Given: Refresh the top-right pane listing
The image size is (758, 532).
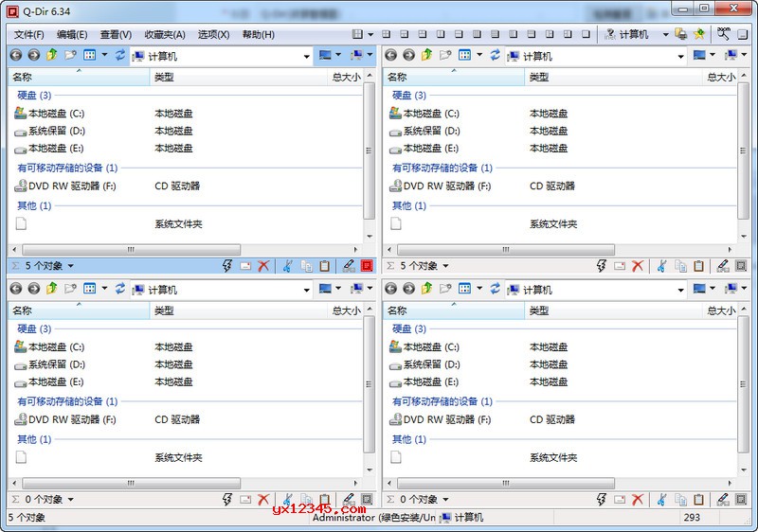Looking at the screenshot, I should click(495, 55).
